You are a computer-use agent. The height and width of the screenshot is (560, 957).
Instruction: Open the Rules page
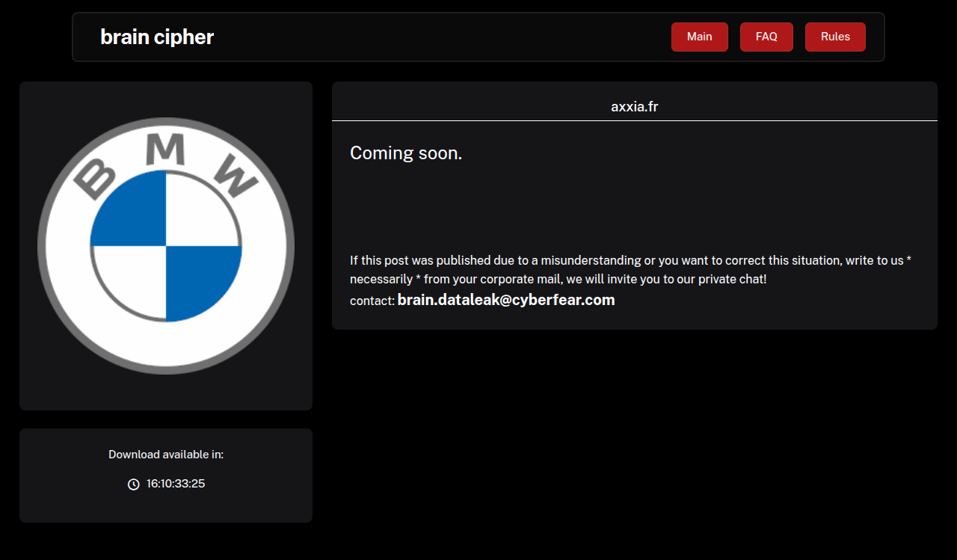(835, 37)
